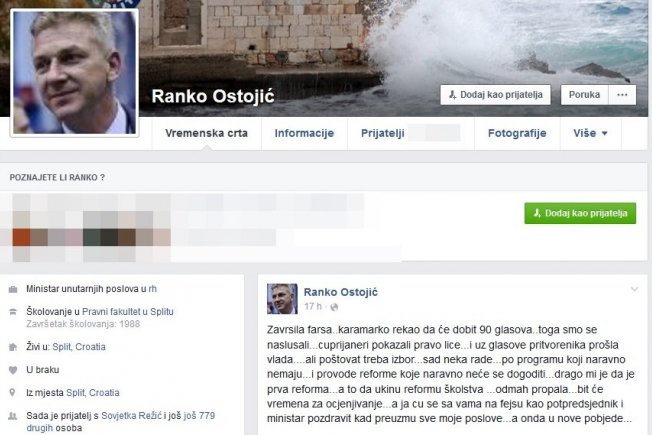
Task: Open the large profile picture
Action: (x=74, y=72)
